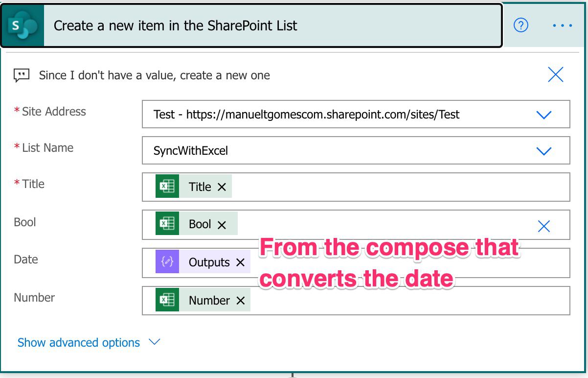Dismiss the comment about creating a value
Viewport: 588px width, 378px height.
pos(555,74)
